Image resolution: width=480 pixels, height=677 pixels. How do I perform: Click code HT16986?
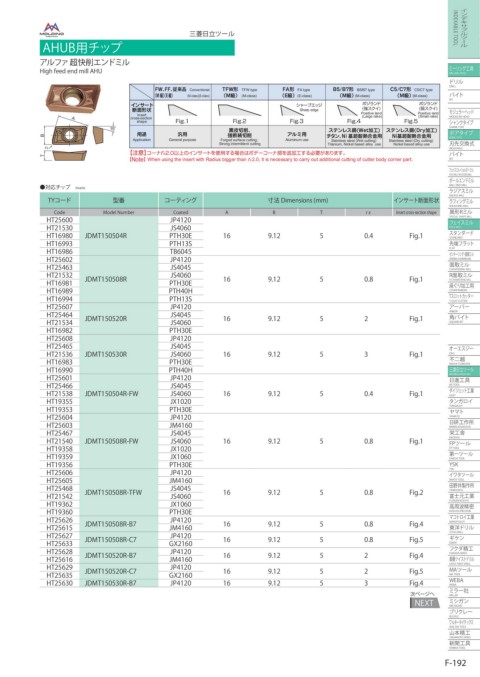coord(60,251)
